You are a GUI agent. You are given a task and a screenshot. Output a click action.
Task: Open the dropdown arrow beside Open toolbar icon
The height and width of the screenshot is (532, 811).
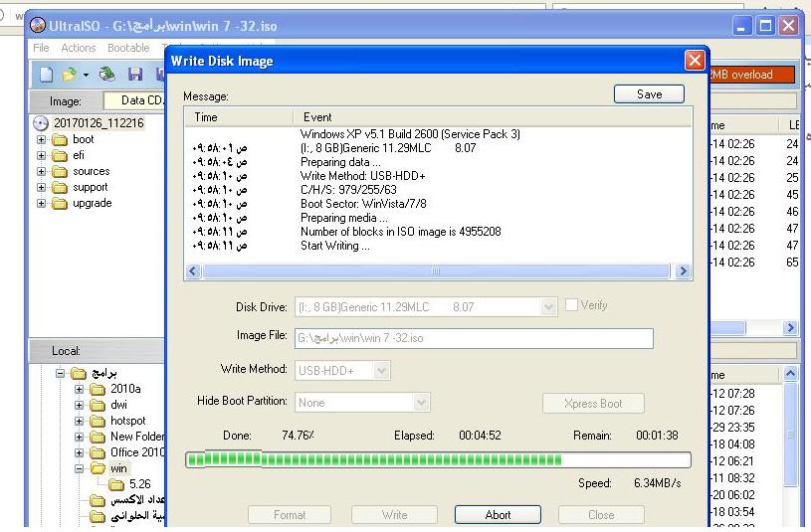(86, 76)
